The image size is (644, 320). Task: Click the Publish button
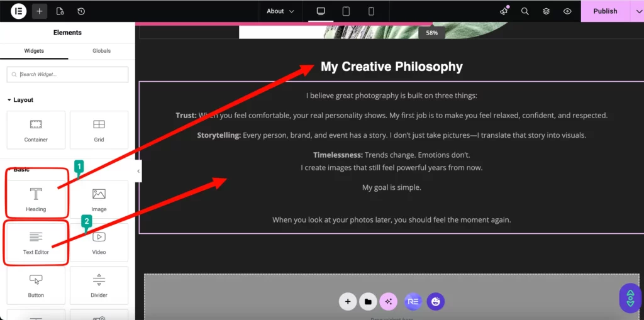coord(605,11)
